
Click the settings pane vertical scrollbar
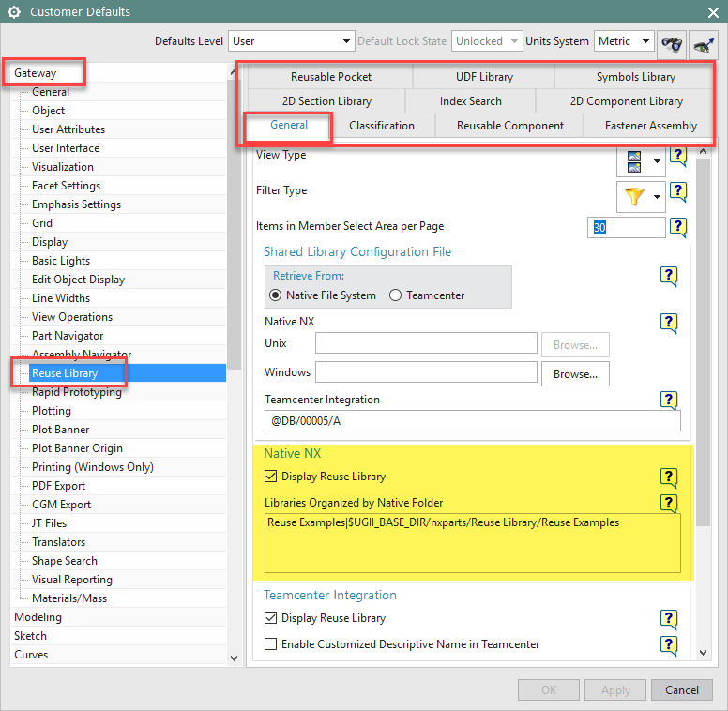click(704, 342)
